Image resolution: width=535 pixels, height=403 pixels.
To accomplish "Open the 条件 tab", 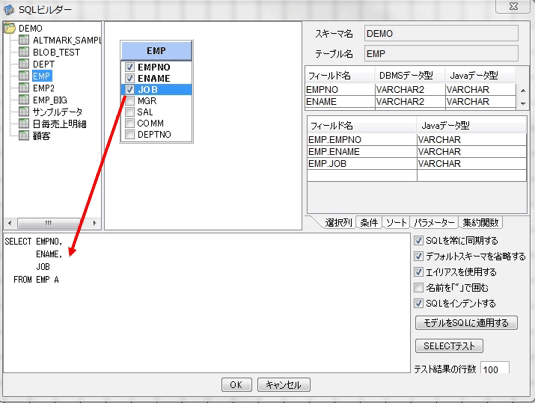I will (369, 223).
